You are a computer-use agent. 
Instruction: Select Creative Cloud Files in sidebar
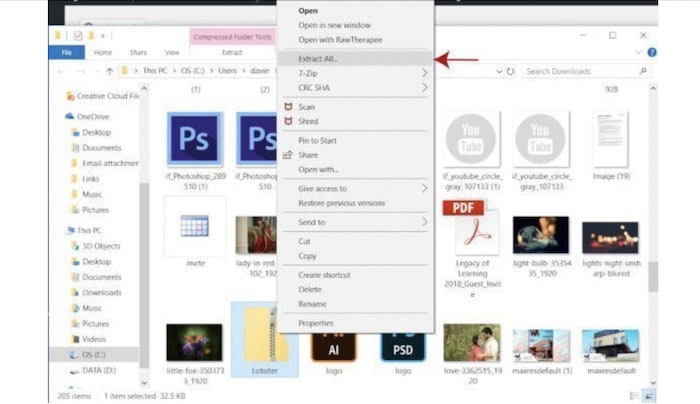click(102, 96)
